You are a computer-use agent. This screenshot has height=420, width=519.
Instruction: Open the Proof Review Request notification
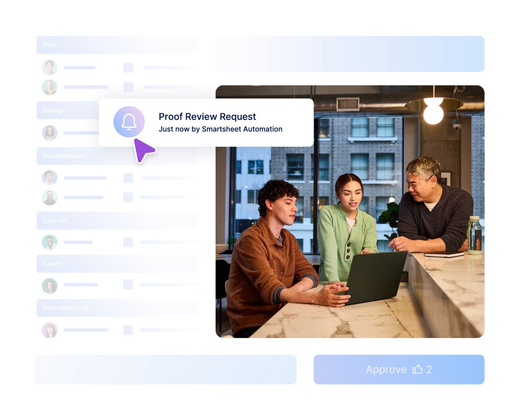(x=207, y=122)
